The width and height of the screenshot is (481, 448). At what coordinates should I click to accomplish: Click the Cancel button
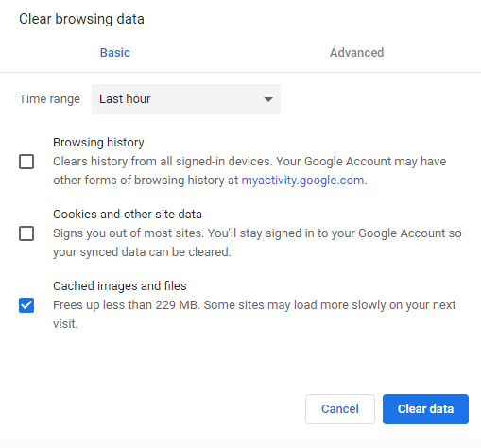click(x=340, y=409)
